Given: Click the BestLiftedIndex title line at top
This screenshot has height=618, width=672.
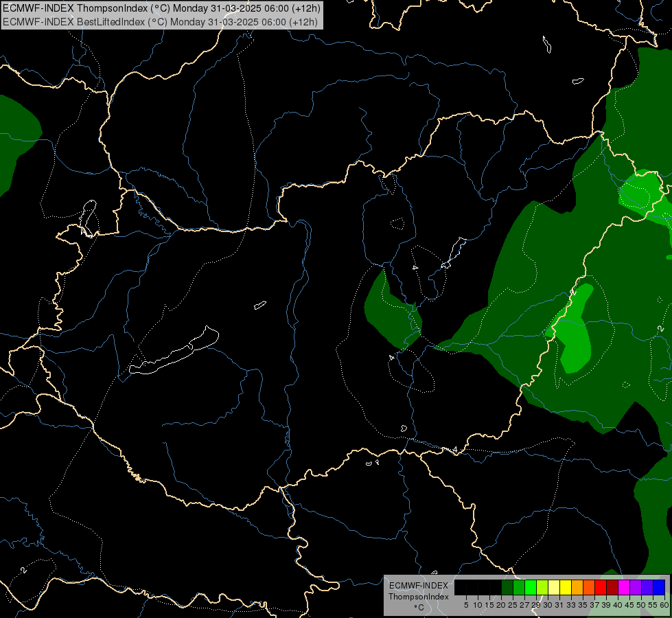Looking at the screenshot, I should (160, 22).
